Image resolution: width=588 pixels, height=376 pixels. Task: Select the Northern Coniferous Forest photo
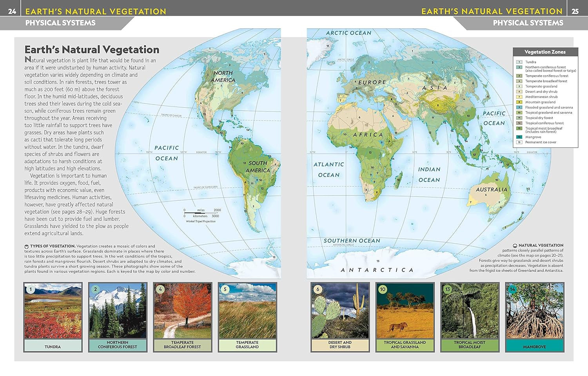coord(118,311)
